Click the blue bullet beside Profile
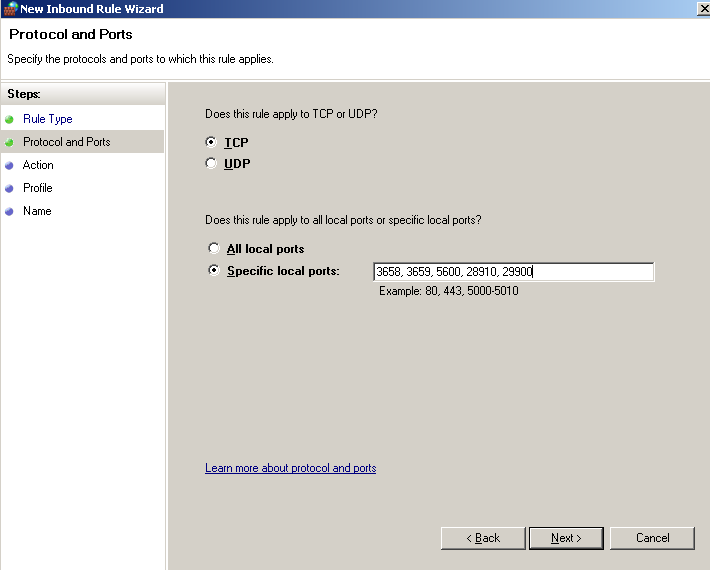710x570 pixels. coord(9,188)
